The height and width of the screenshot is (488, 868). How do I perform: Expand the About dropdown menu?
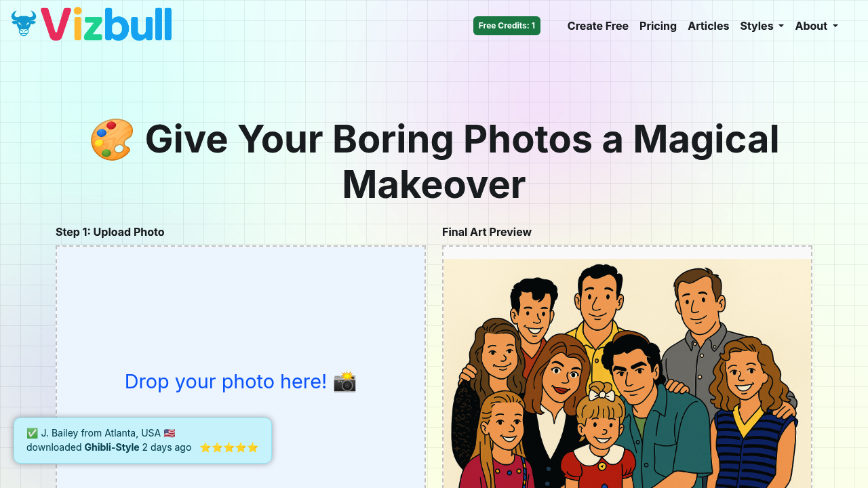816,26
